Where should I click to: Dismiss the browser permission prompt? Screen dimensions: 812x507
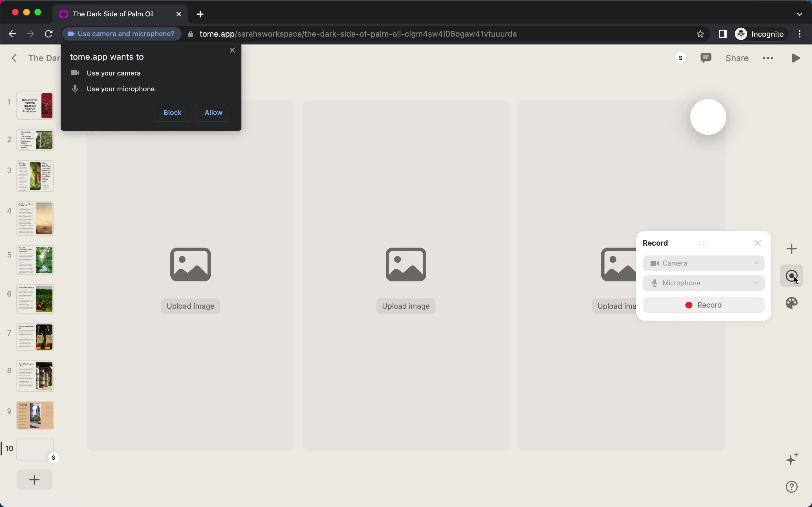tap(232, 50)
